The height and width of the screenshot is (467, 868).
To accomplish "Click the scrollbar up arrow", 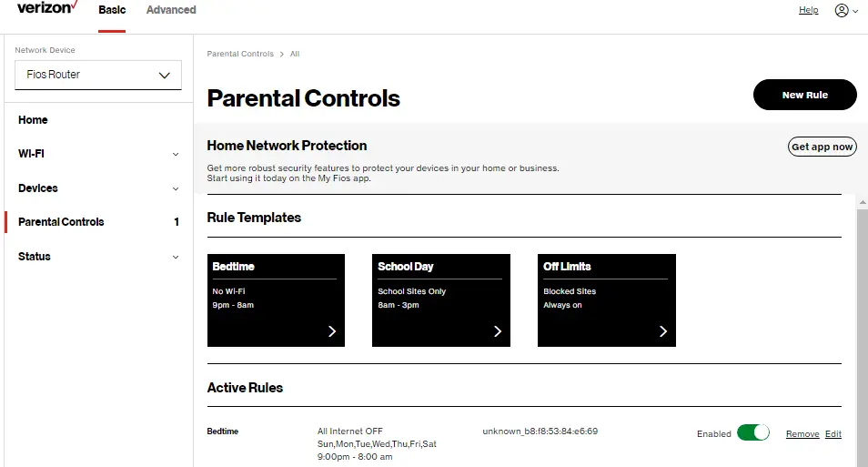I will point(863,203).
